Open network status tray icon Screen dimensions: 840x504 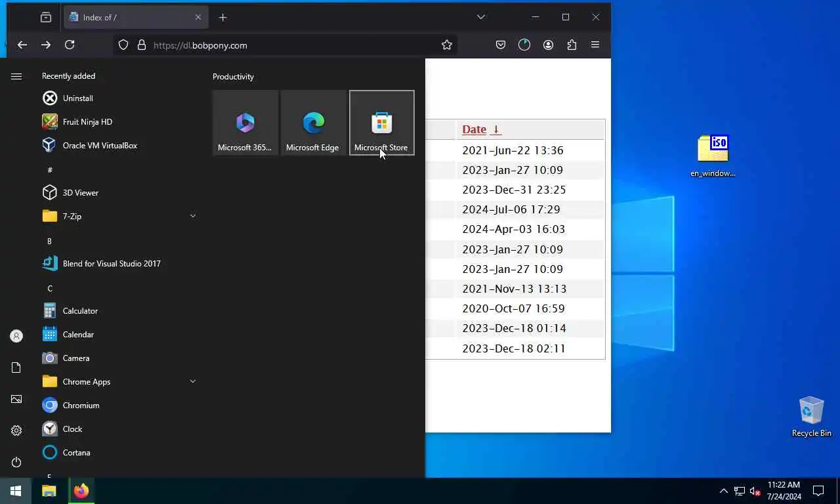click(739, 491)
